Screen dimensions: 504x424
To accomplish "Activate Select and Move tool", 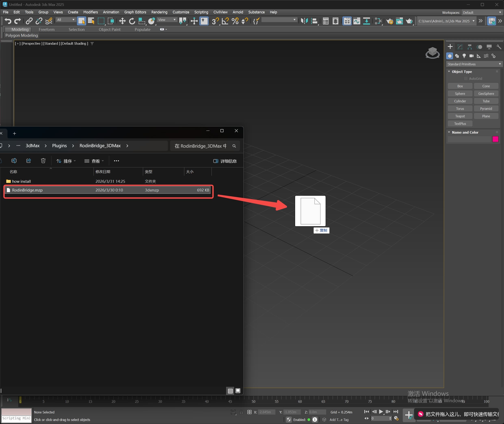I will [122, 21].
